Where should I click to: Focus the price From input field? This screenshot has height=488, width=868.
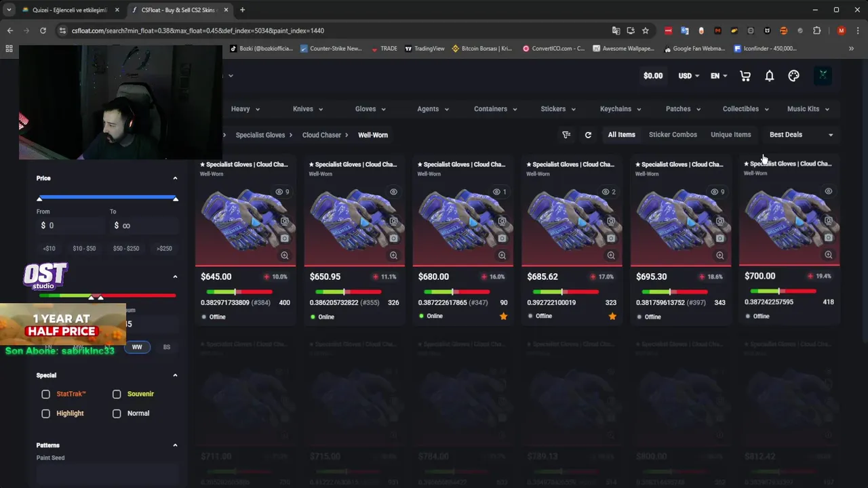(71, 226)
